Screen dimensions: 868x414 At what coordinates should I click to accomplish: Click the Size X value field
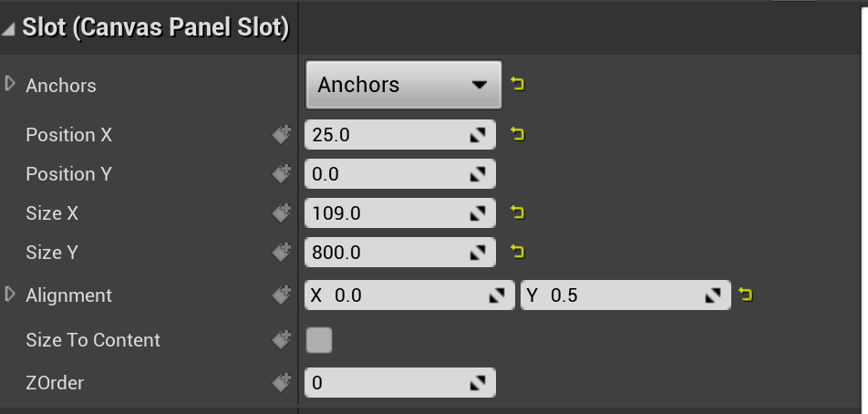[x=387, y=213]
